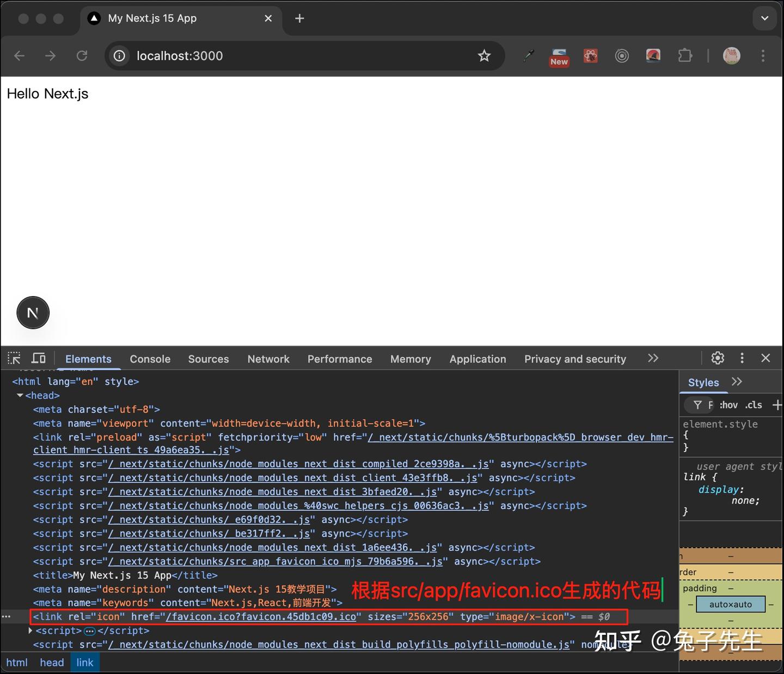
Task: Click the autoxauto box model content
Action: tap(730, 604)
